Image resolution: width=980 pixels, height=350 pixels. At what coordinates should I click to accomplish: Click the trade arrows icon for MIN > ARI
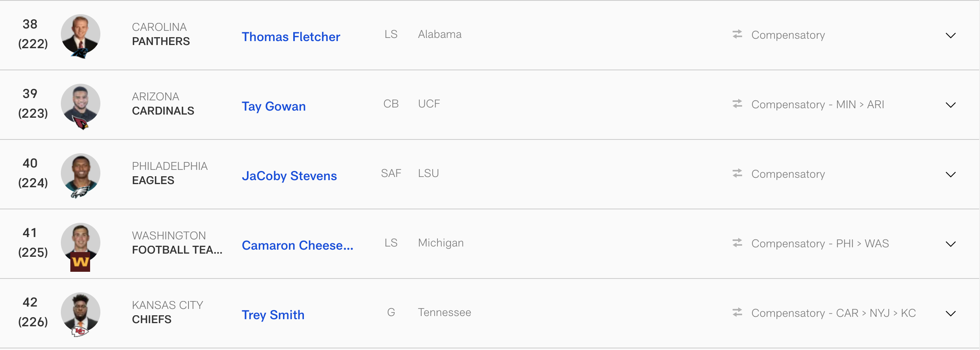tap(737, 104)
